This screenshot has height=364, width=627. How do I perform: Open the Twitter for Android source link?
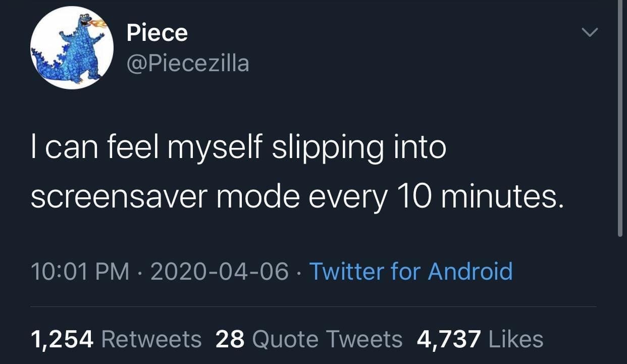(x=410, y=272)
